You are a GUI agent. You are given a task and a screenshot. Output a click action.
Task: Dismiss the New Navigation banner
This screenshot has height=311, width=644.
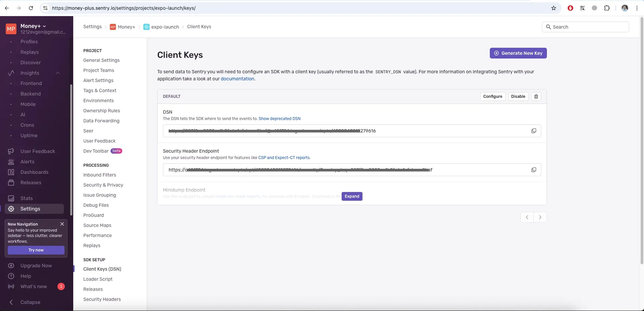click(62, 224)
